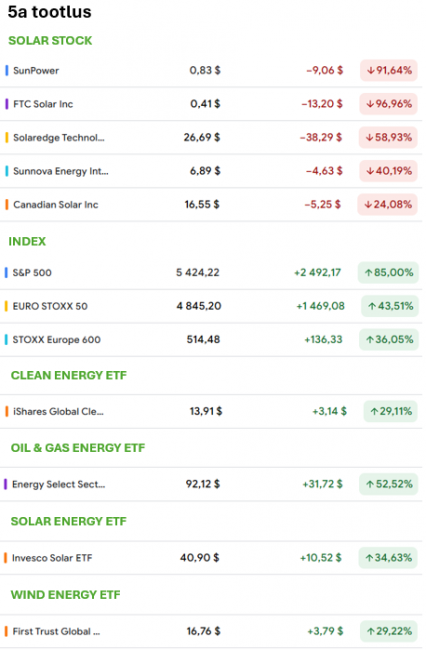The width and height of the screenshot is (426, 650).
Task: Click SunPower change −9,06 $
Action: point(324,70)
